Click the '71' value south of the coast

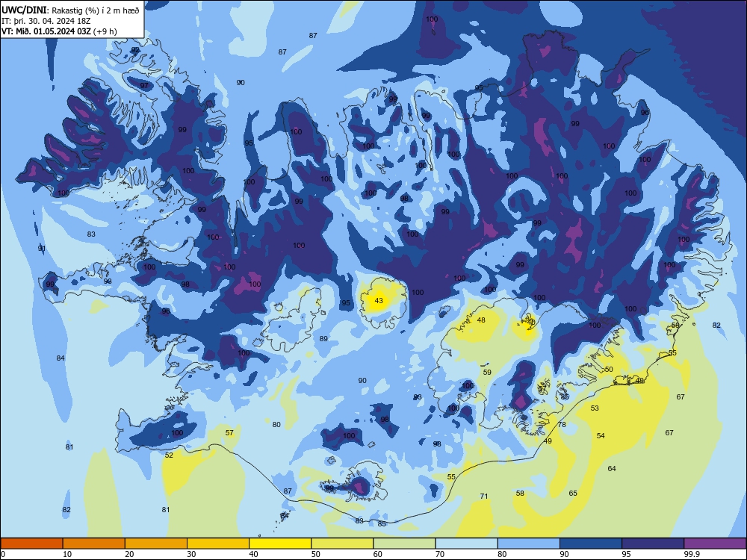[x=484, y=497]
